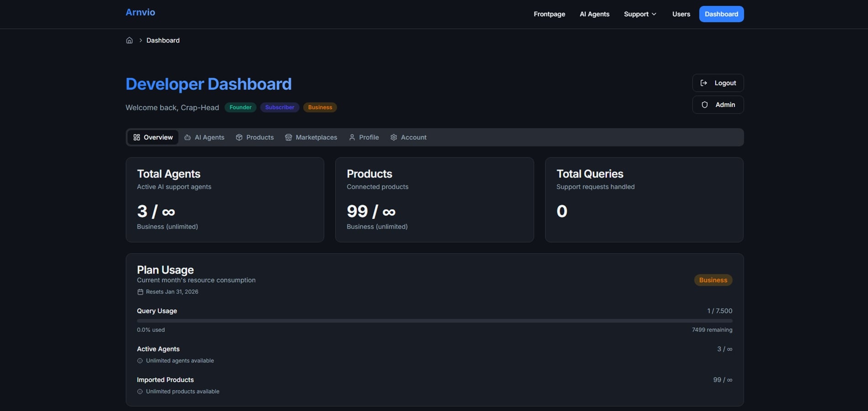This screenshot has height=411, width=868.
Task: Click info icon next to Unlimited products available
Action: click(140, 391)
